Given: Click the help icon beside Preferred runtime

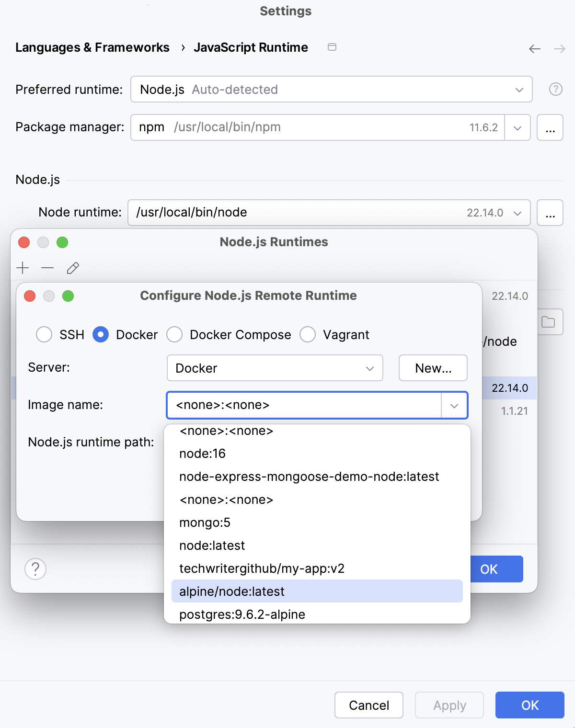Looking at the screenshot, I should (555, 89).
